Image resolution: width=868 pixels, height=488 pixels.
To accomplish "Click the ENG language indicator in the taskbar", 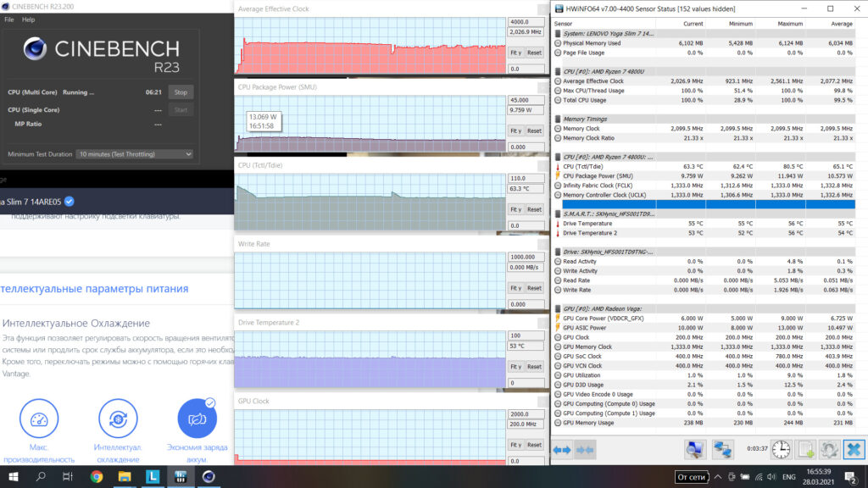I will point(789,477).
